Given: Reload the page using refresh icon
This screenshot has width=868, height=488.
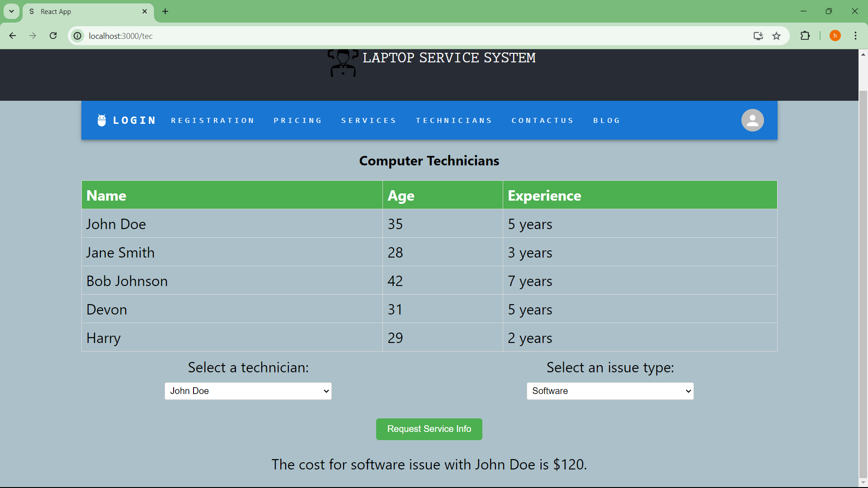Looking at the screenshot, I should pyautogui.click(x=53, y=36).
